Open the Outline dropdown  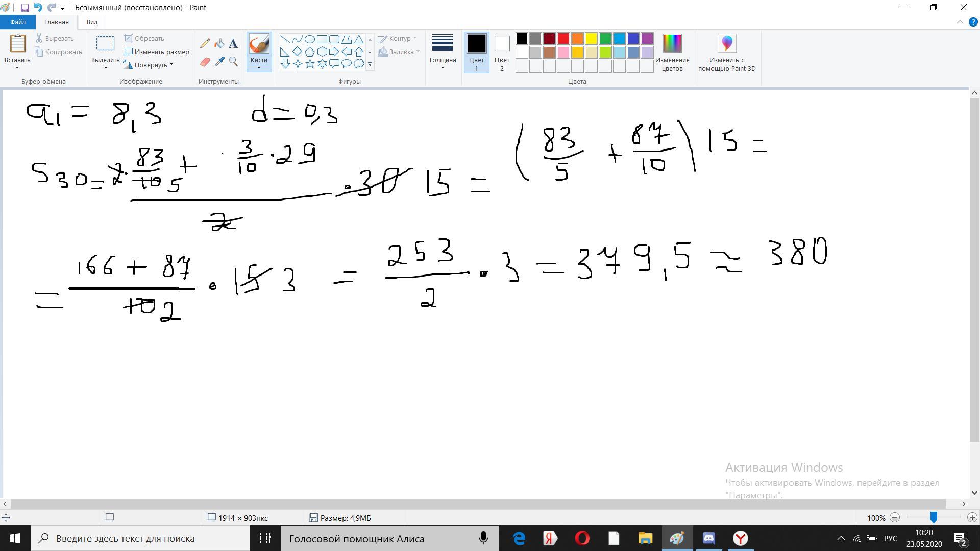[397, 38]
